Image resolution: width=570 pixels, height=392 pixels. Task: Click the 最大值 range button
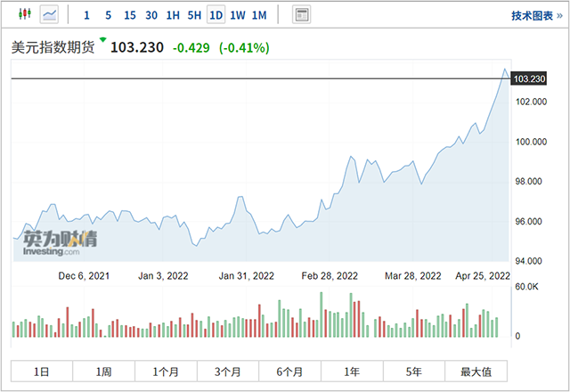pos(476,372)
